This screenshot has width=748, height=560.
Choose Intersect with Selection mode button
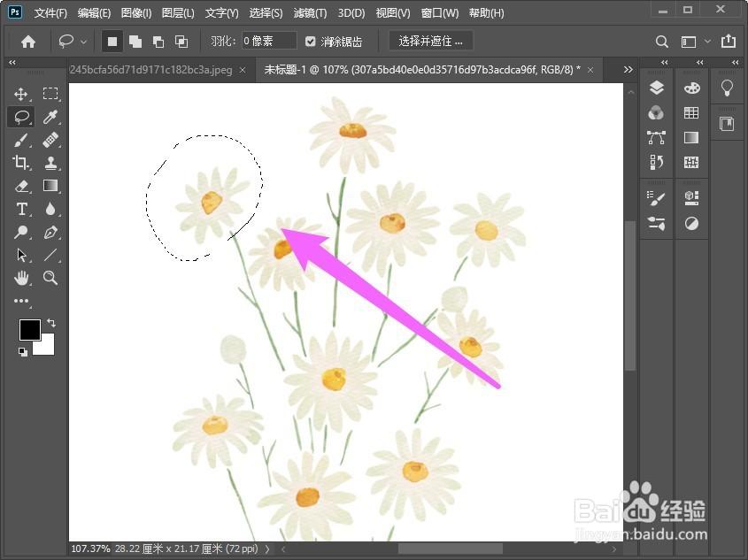tap(181, 42)
